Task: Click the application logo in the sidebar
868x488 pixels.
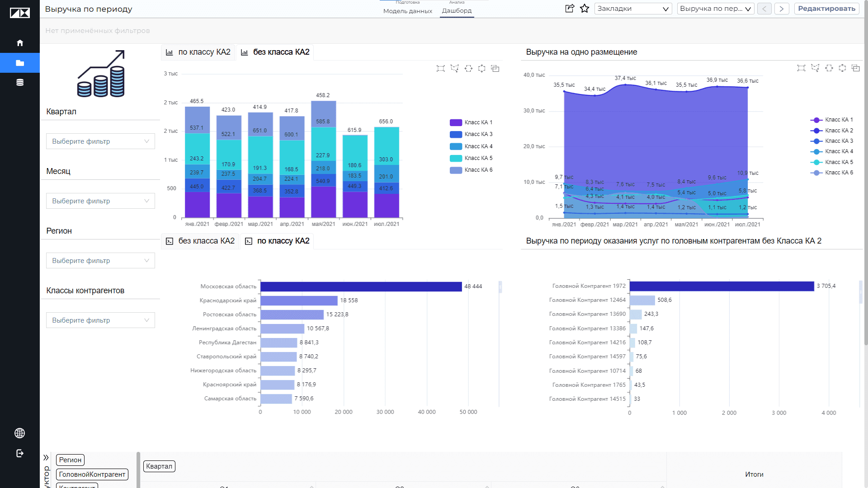Action: [20, 13]
